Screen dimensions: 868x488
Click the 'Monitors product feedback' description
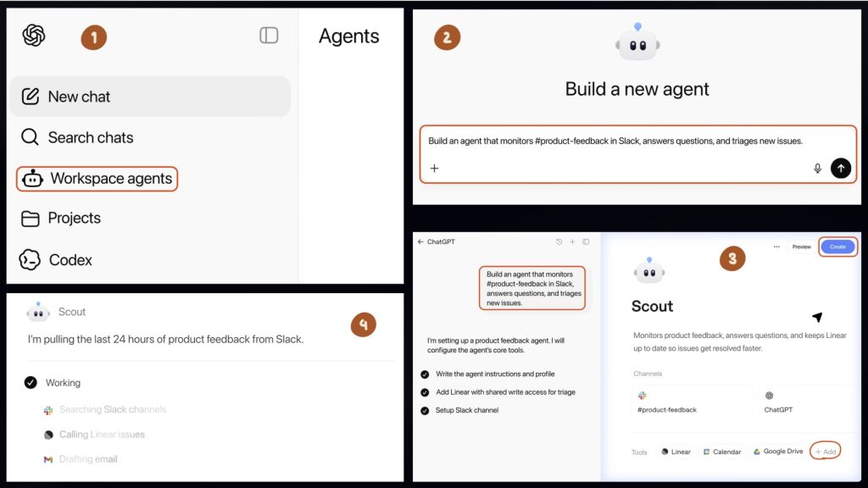point(739,342)
